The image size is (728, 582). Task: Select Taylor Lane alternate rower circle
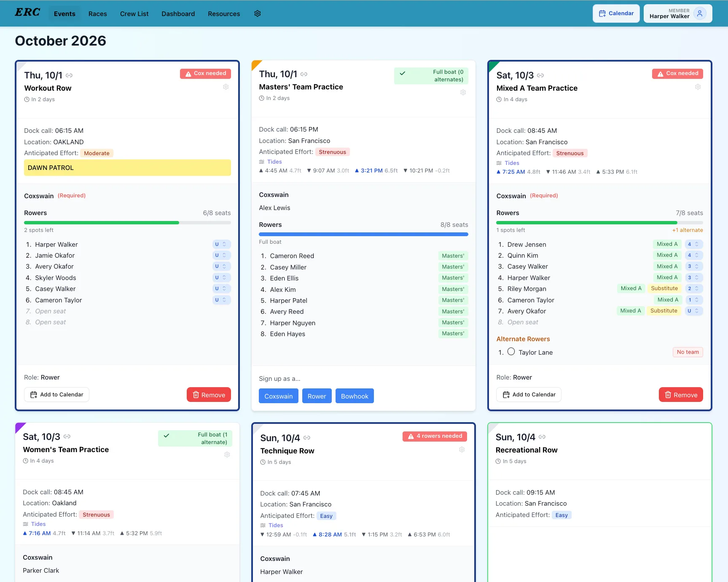click(x=511, y=352)
